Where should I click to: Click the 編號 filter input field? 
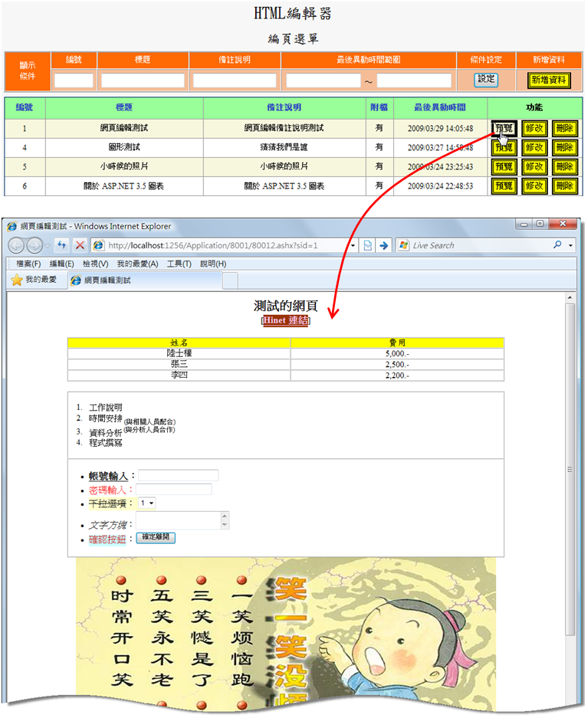click(74, 80)
